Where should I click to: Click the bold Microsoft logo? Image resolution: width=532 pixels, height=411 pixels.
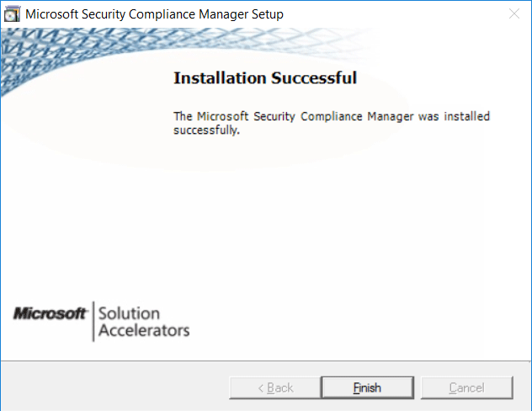point(50,313)
